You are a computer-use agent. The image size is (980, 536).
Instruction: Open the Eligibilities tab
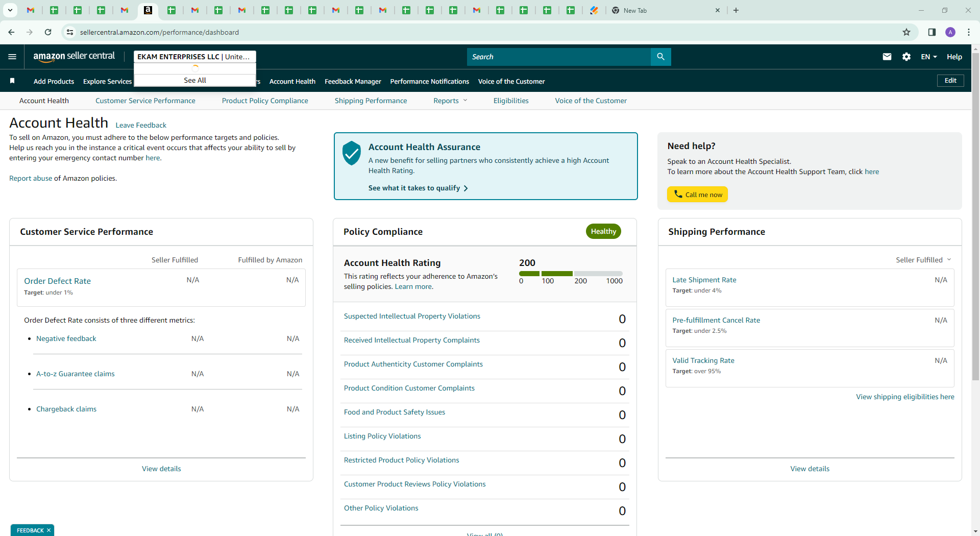[x=511, y=101]
